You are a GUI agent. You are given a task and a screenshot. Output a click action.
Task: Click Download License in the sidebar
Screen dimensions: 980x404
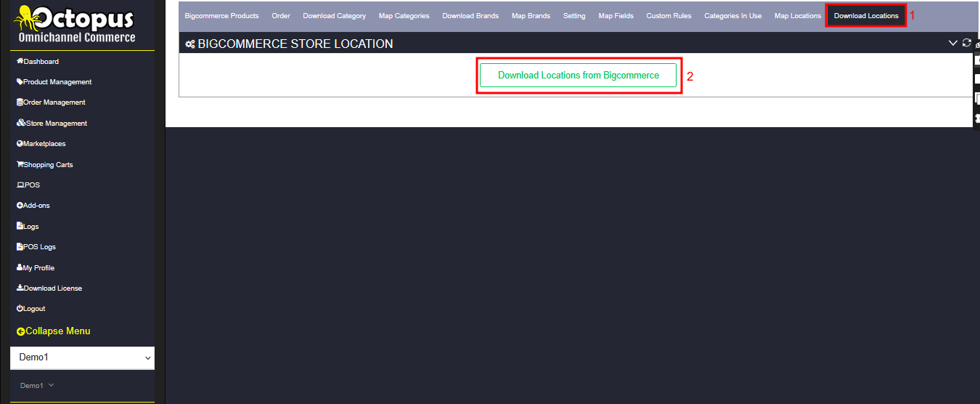tap(49, 288)
